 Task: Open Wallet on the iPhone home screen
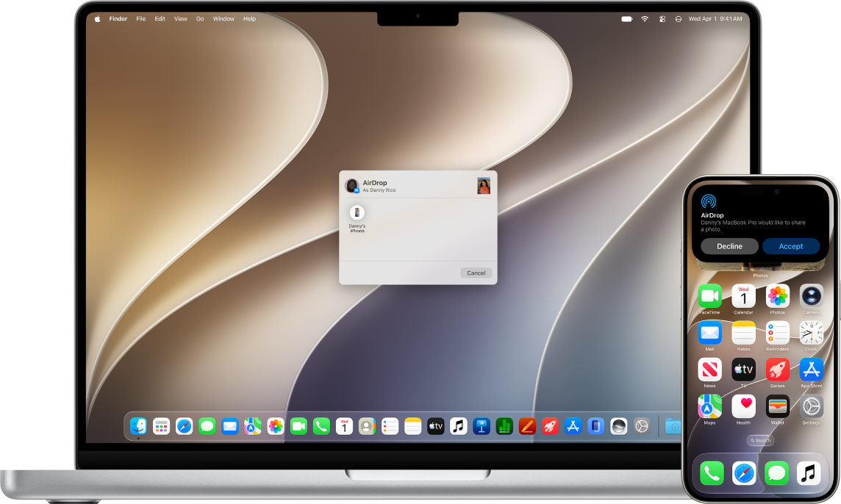click(777, 406)
